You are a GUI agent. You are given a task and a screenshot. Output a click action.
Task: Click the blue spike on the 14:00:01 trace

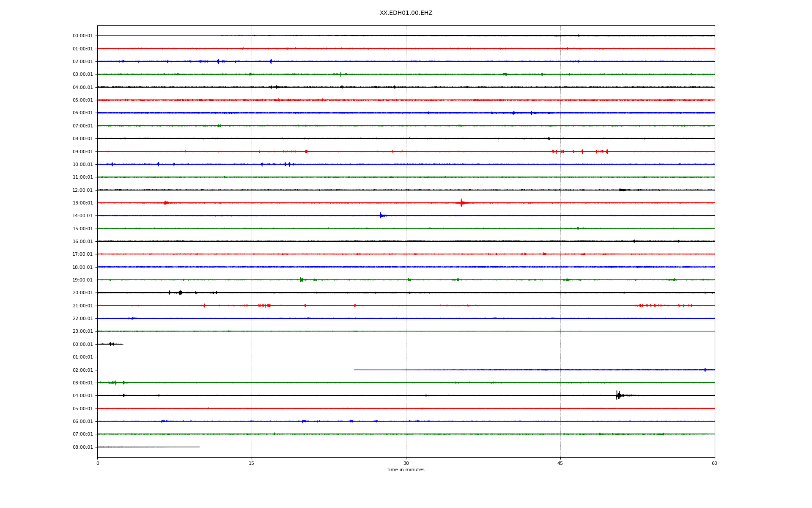(381, 215)
